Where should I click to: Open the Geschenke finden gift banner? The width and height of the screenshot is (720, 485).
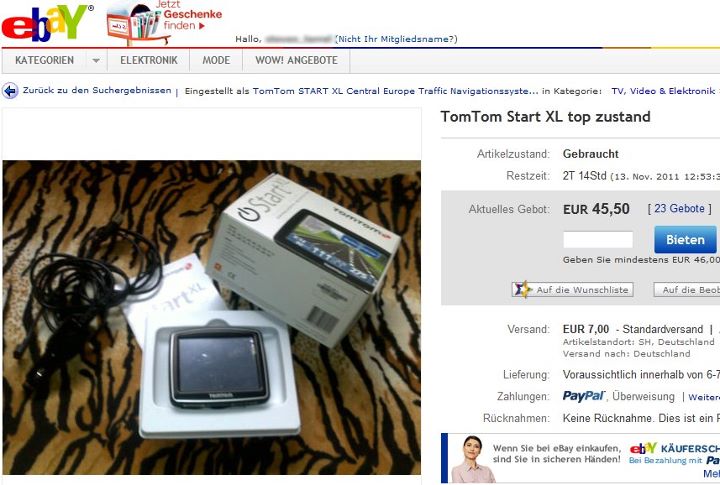tap(164, 22)
